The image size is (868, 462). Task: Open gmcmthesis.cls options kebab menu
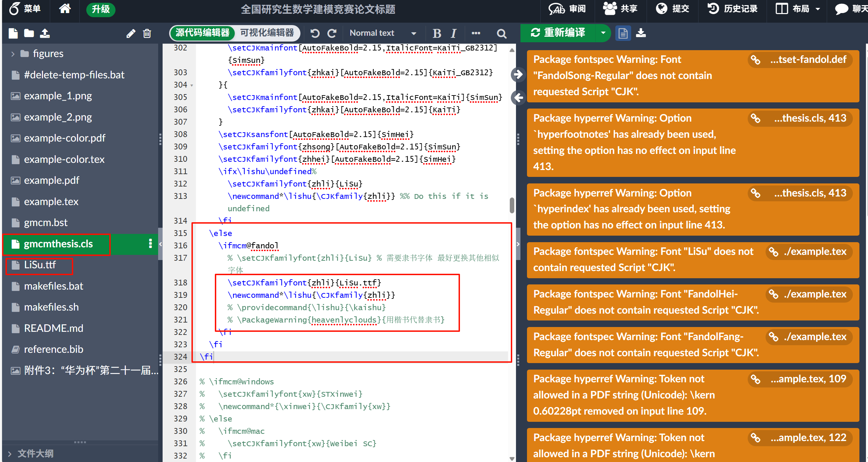click(x=150, y=244)
